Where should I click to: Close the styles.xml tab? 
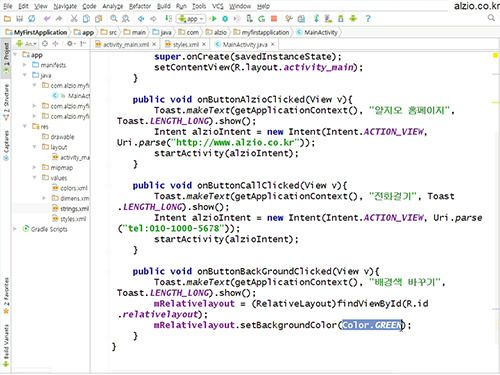204,44
